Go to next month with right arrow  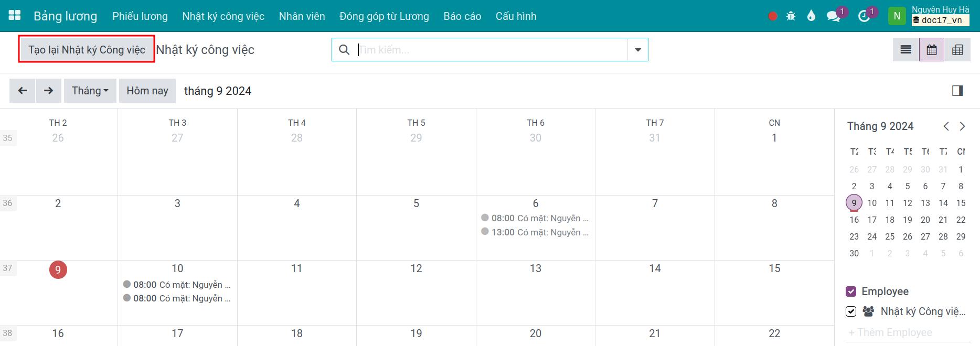pyautogui.click(x=49, y=91)
